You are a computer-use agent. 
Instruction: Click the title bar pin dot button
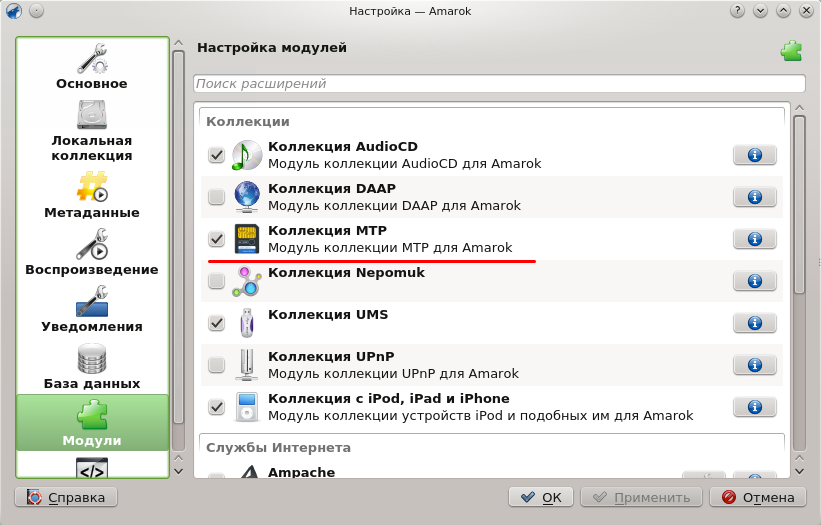(37, 10)
